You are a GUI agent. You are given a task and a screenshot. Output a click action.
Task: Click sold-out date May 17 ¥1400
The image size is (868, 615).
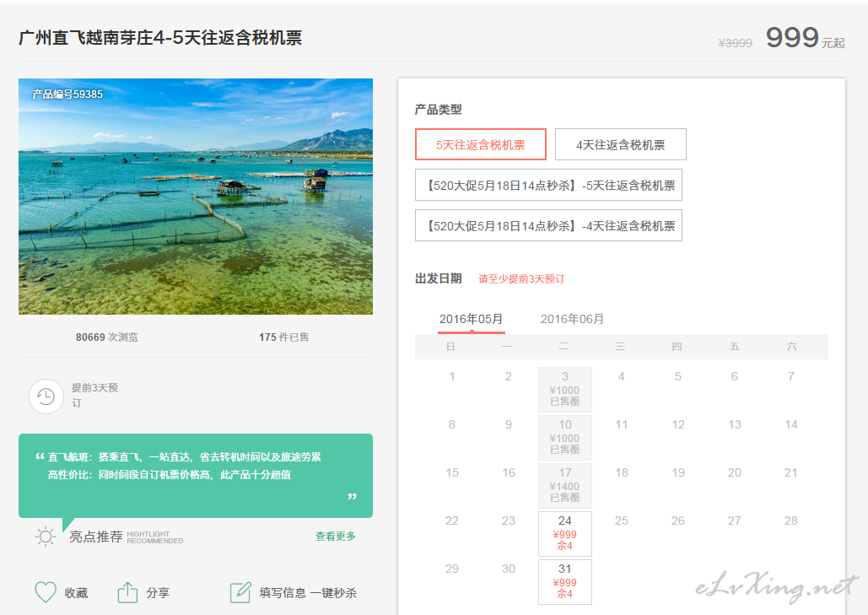point(564,485)
